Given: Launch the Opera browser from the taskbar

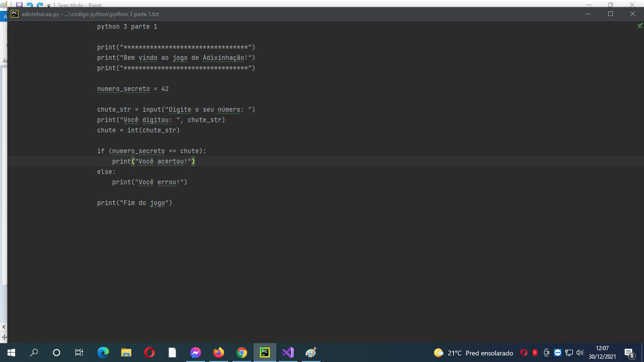Looking at the screenshot, I should [149, 353].
